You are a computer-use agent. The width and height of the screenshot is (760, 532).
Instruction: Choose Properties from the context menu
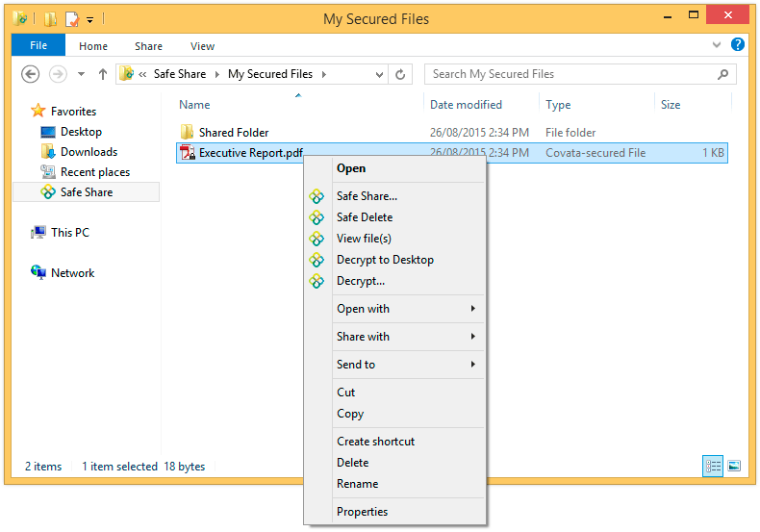[362, 512]
